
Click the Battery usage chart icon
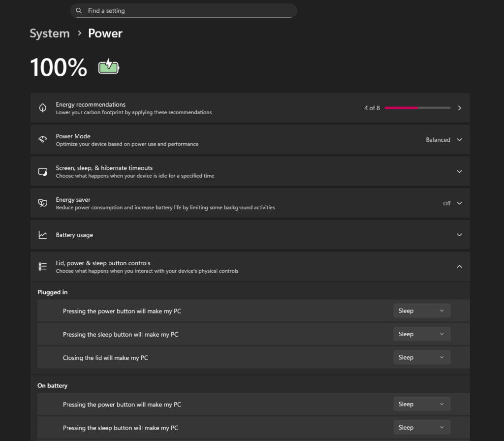click(43, 235)
